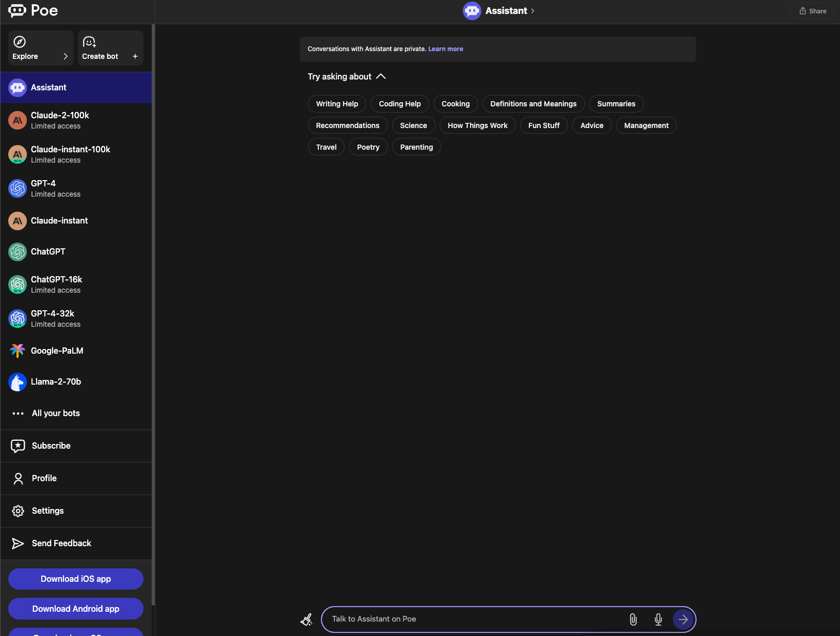Image resolution: width=840 pixels, height=636 pixels.
Task: Open Explore compass icon
Action: (x=20, y=42)
